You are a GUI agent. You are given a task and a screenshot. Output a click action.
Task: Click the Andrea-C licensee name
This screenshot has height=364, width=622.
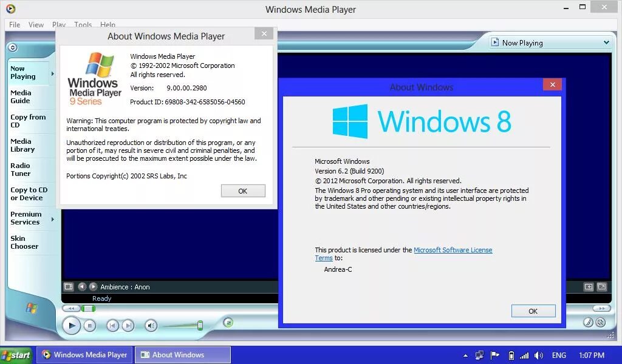(338, 269)
